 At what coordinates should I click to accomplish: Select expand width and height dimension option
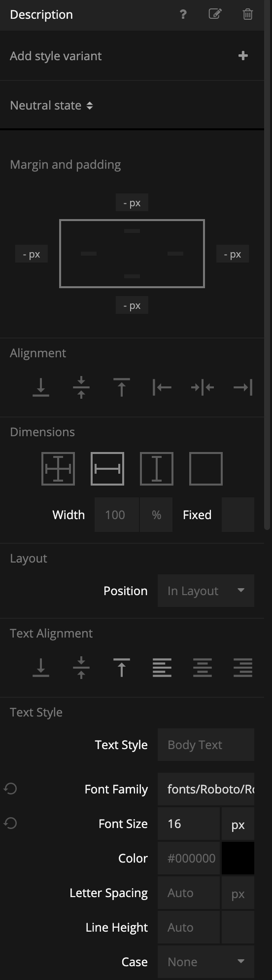58,469
